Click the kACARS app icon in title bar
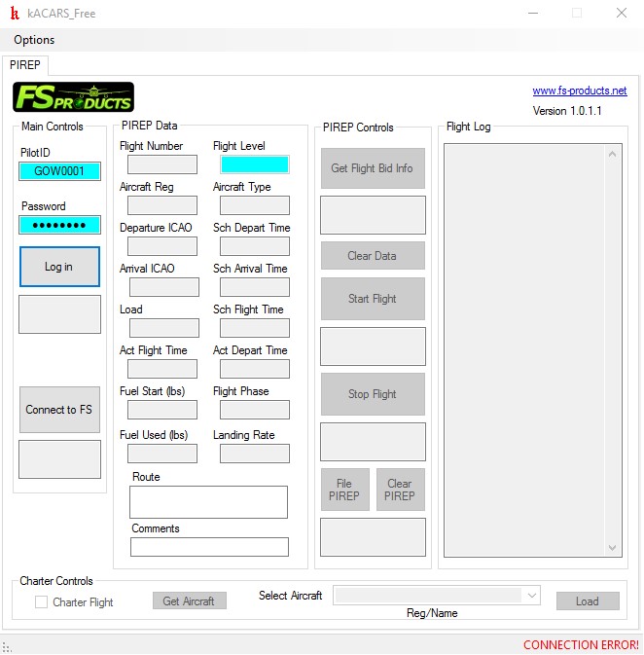 15,14
